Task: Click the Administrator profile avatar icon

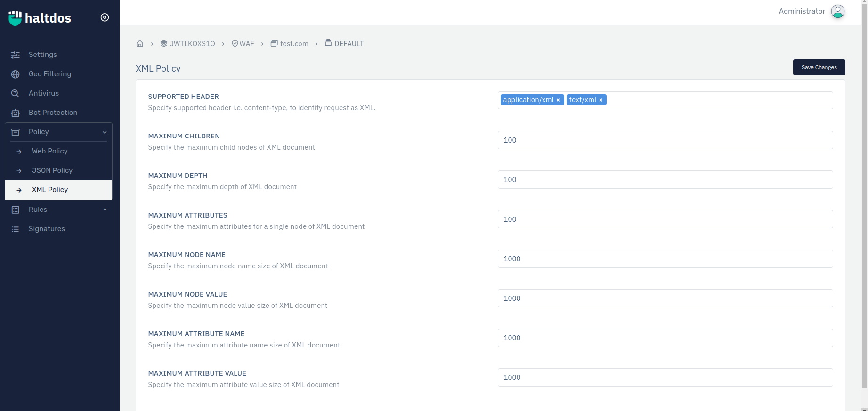Action: (837, 11)
